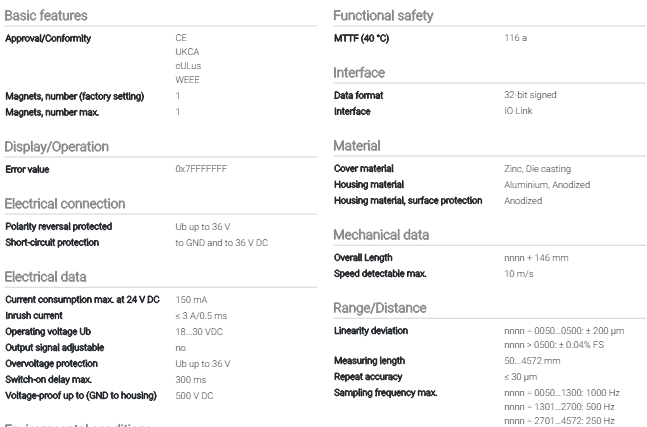Click the cULus approval value
The image size is (647, 427).
pyautogui.click(x=188, y=66)
